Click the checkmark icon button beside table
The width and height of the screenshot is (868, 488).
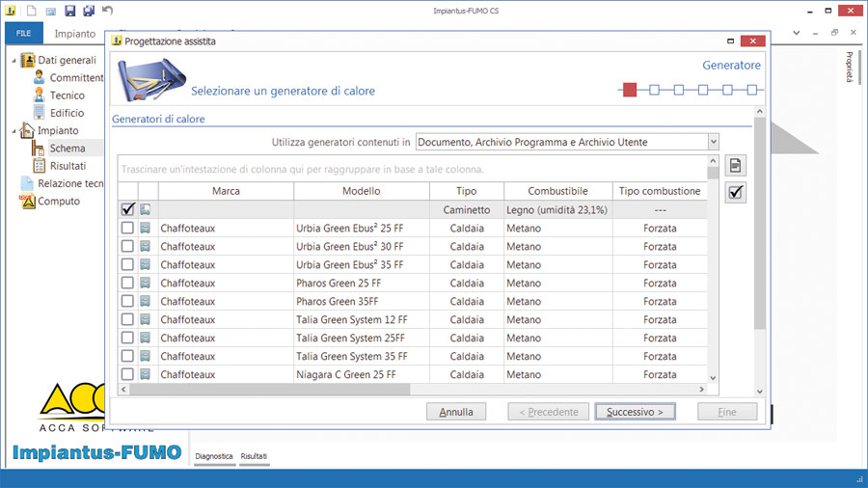(735, 192)
